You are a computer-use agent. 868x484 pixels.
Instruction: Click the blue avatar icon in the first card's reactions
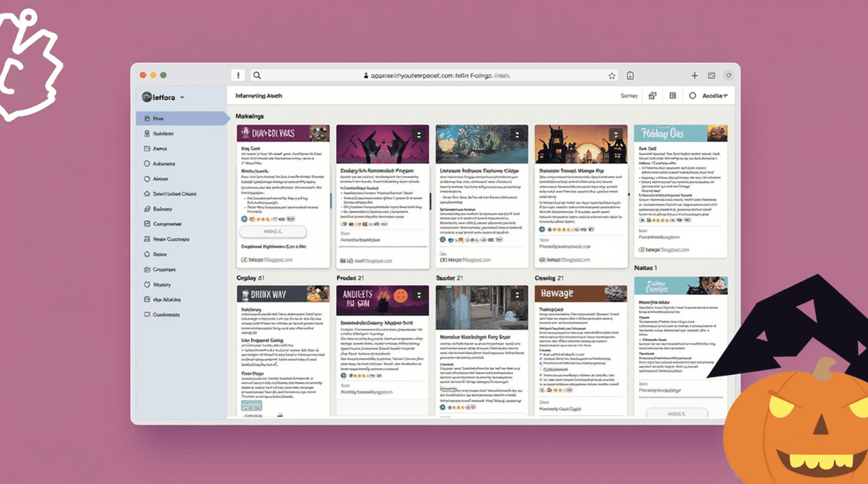coord(244,219)
